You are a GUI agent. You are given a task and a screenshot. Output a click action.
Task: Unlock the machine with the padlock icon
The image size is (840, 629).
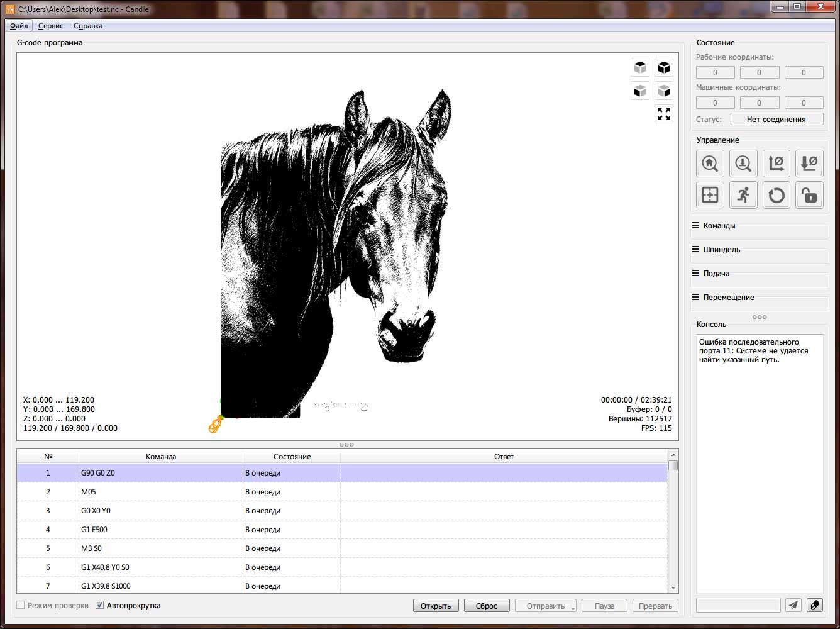tap(809, 195)
